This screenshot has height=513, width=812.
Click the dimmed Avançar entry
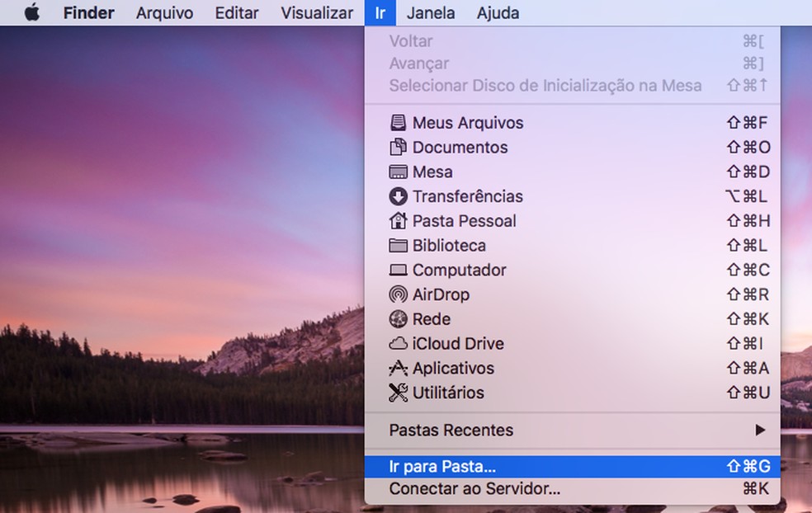pos(419,64)
